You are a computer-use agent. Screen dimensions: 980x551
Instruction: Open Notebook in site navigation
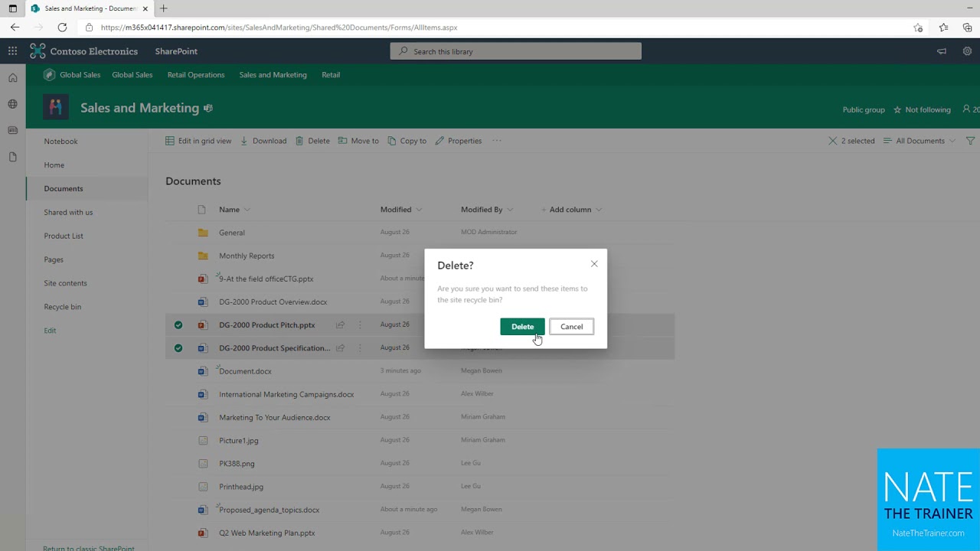60,142
